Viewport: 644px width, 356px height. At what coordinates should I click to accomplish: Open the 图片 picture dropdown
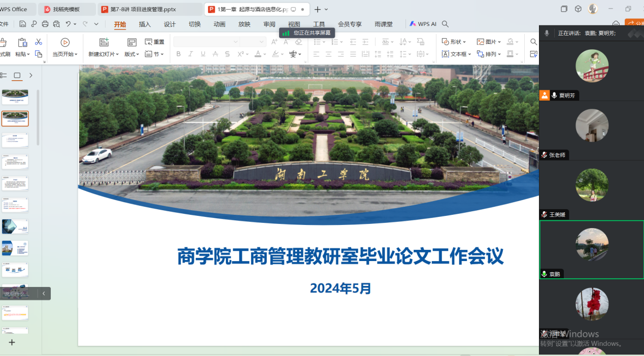pos(489,42)
